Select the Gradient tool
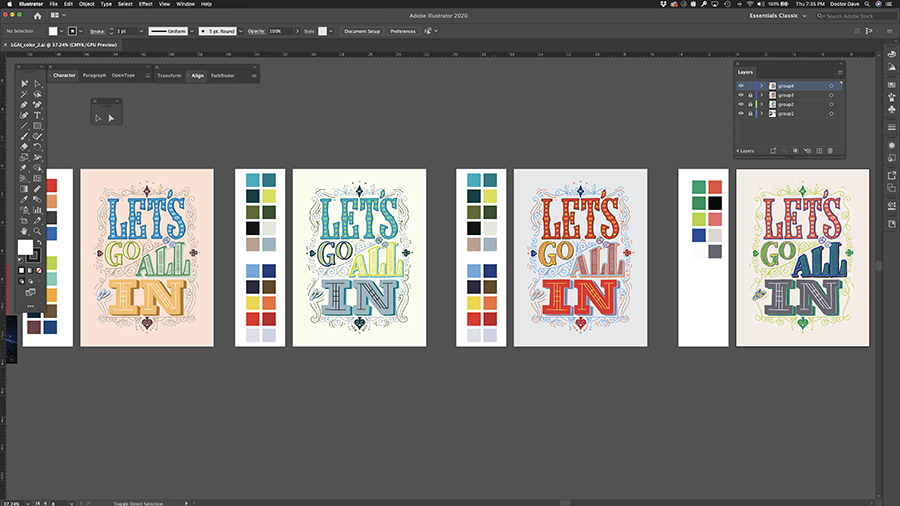 [x=24, y=189]
